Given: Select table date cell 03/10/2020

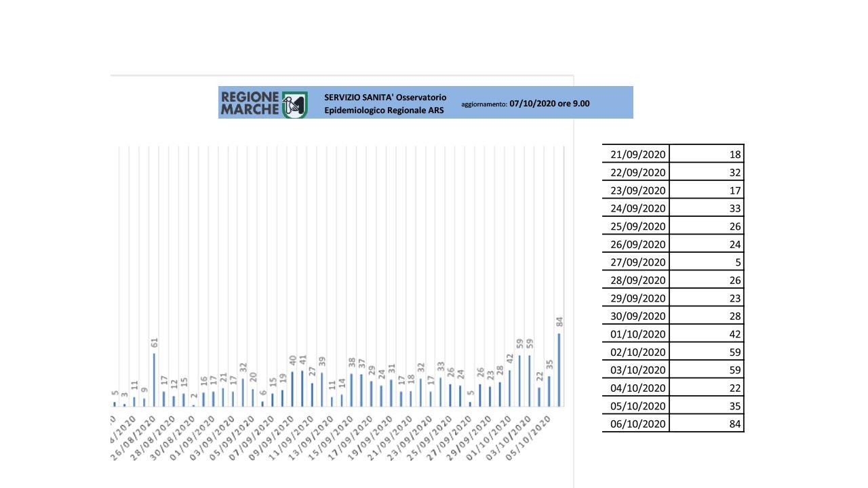Looking at the screenshot, I should tap(636, 369).
